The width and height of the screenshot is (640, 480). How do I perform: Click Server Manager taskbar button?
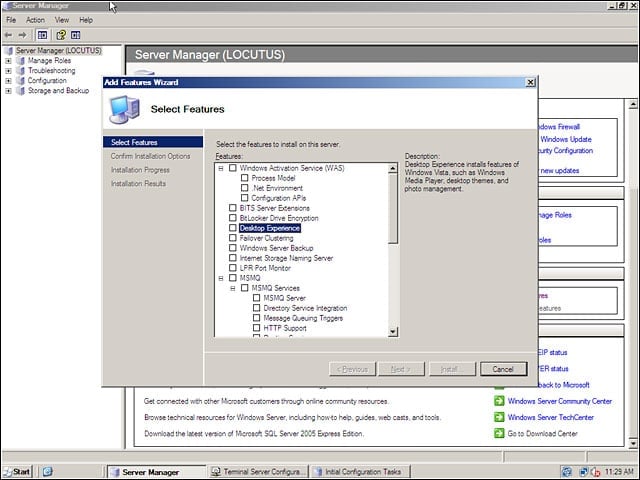pos(156,472)
